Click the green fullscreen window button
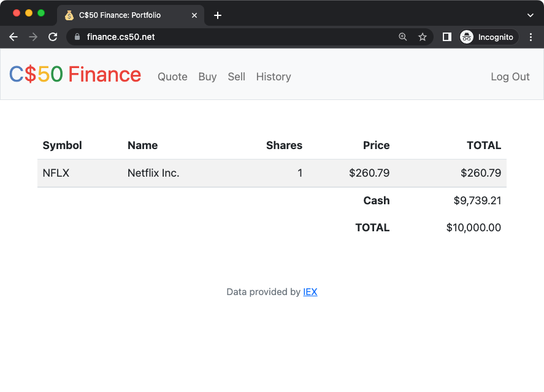This screenshot has width=544, height=392. pos(41,13)
